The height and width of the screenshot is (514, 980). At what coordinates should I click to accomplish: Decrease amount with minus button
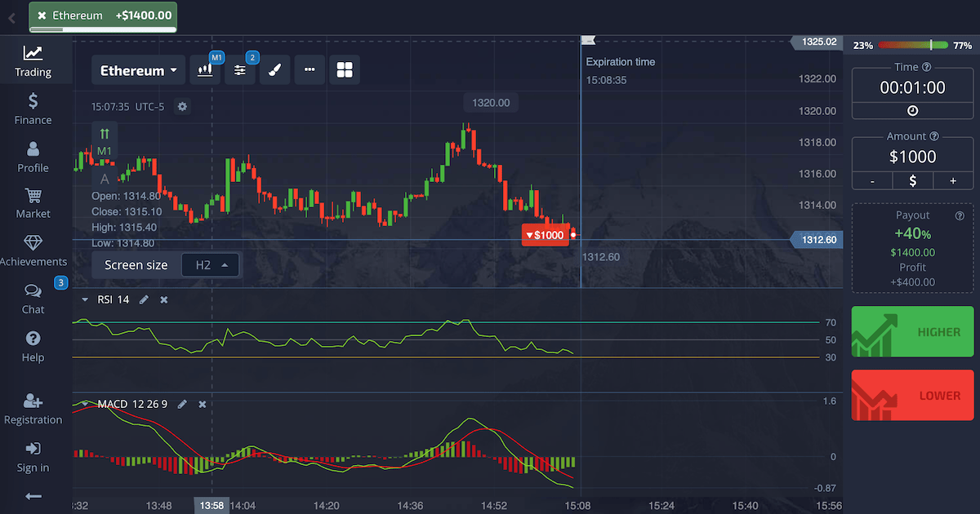872,181
